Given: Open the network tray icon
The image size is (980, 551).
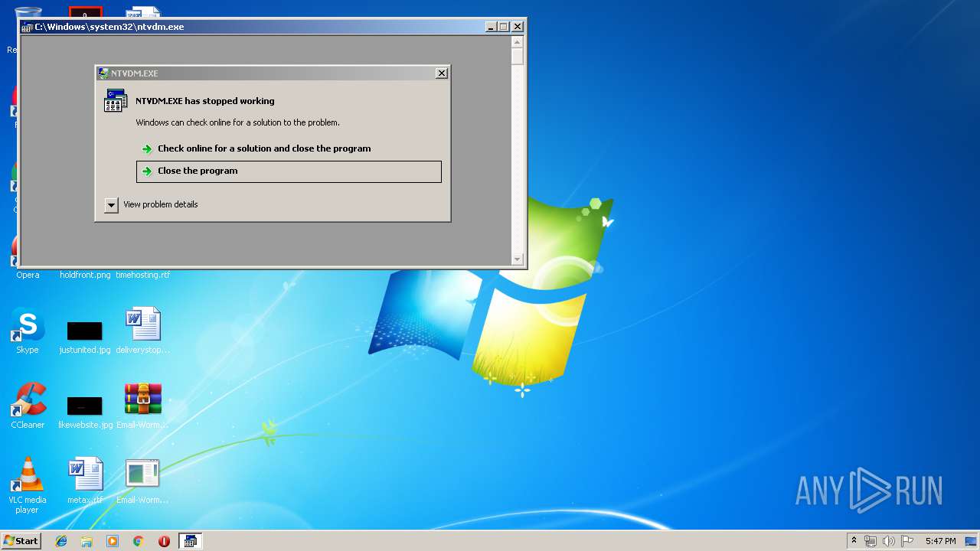Looking at the screenshot, I should [x=871, y=541].
